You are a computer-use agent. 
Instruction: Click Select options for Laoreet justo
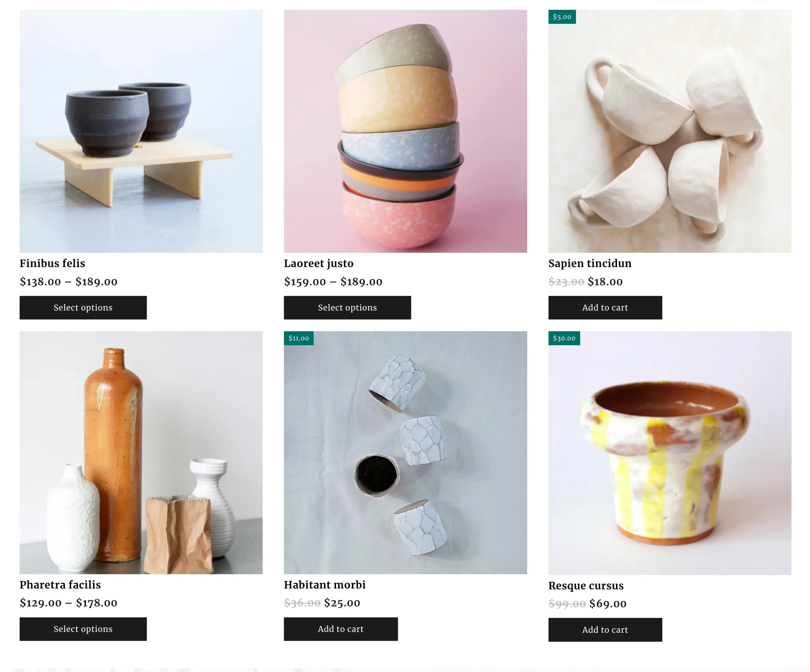click(347, 308)
